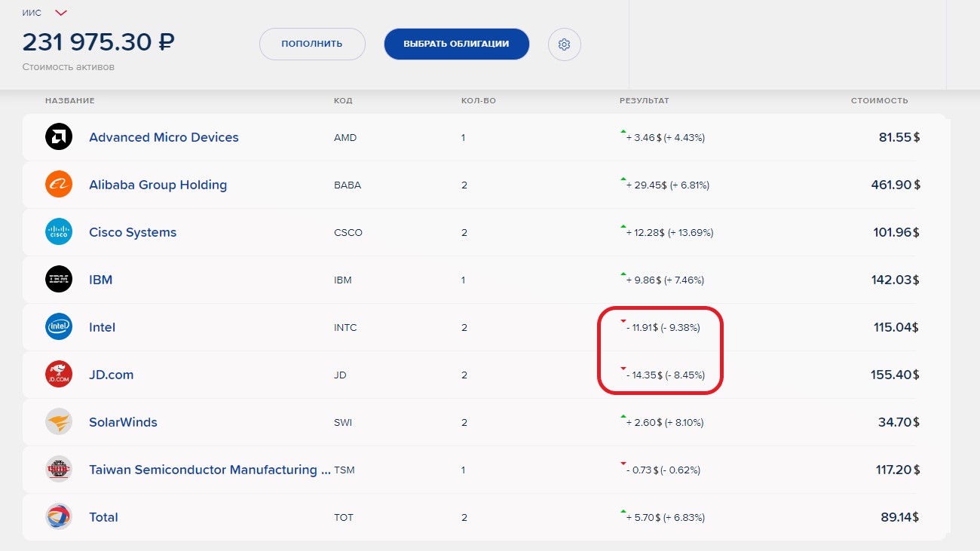Screen dimensions: 980x551
Task: Sort by Результат column header
Action: pos(645,100)
